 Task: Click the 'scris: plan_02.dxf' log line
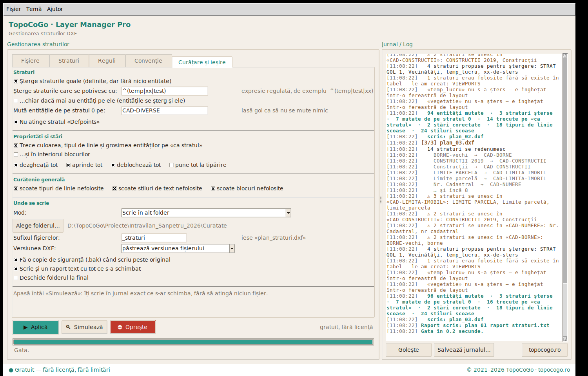(455, 137)
